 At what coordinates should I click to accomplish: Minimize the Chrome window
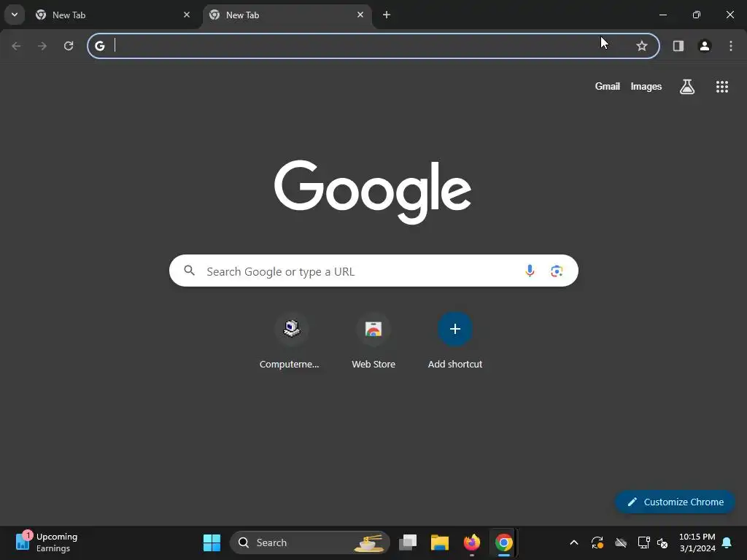click(662, 15)
